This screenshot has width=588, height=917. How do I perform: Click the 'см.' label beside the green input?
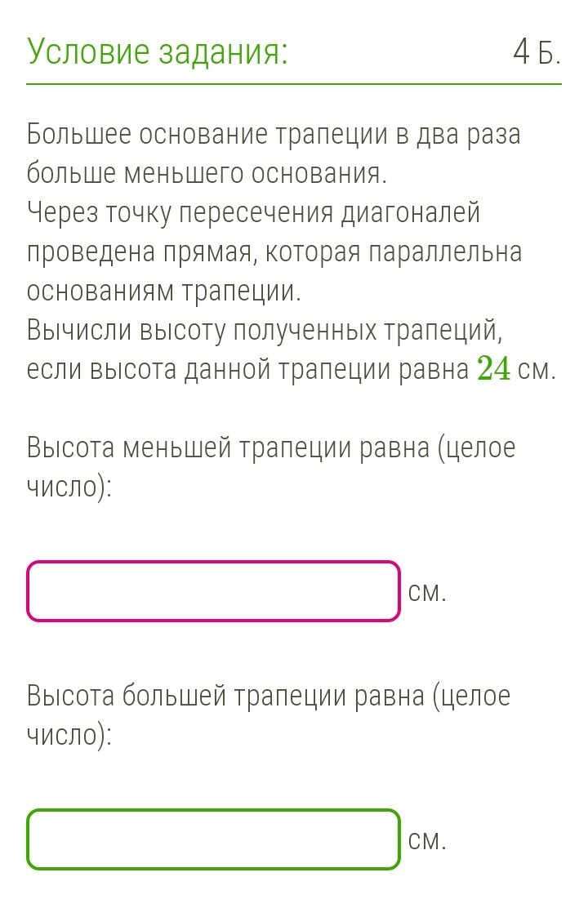coord(427,841)
